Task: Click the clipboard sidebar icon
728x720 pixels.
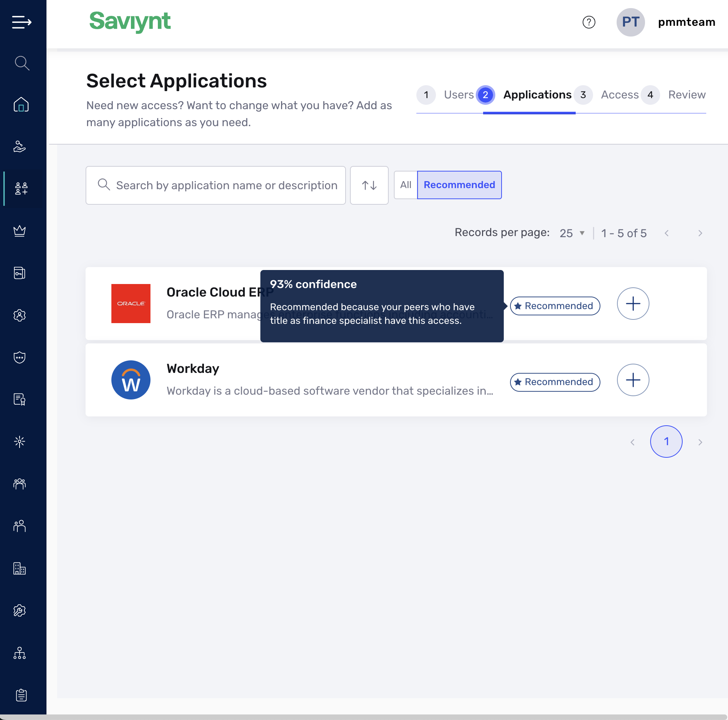Action: point(21,695)
